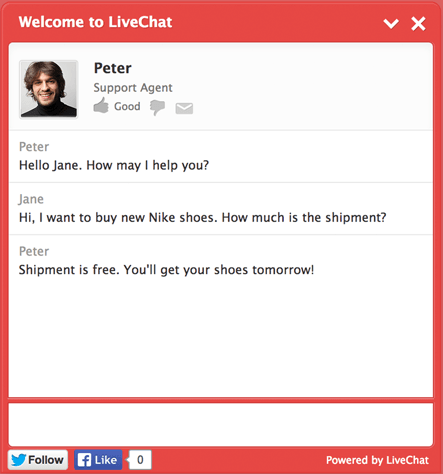Image resolution: width=443 pixels, height=474 pixels.
Task: Click the Twitter bird icon
Action: tap(19, 460)
